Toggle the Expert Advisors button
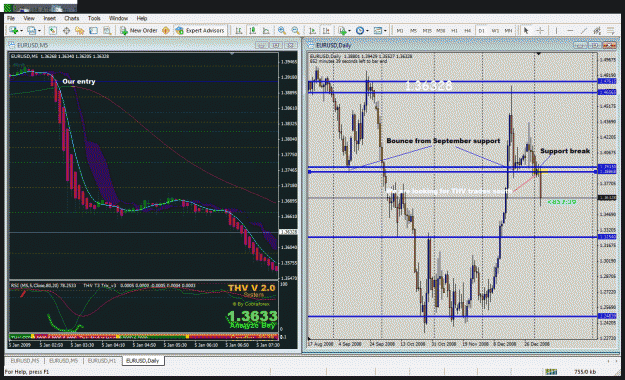Screen dimensions: 625x380 point(200,30)
